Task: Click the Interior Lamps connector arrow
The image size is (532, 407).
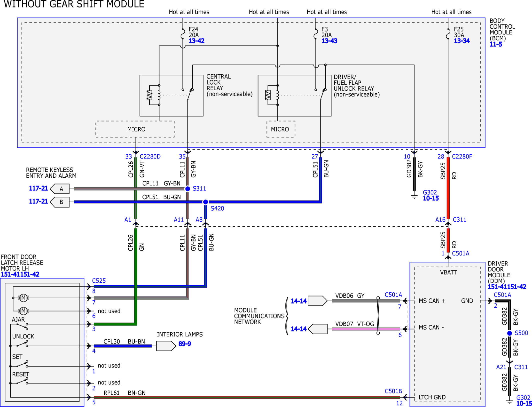Action: point(166,346)
